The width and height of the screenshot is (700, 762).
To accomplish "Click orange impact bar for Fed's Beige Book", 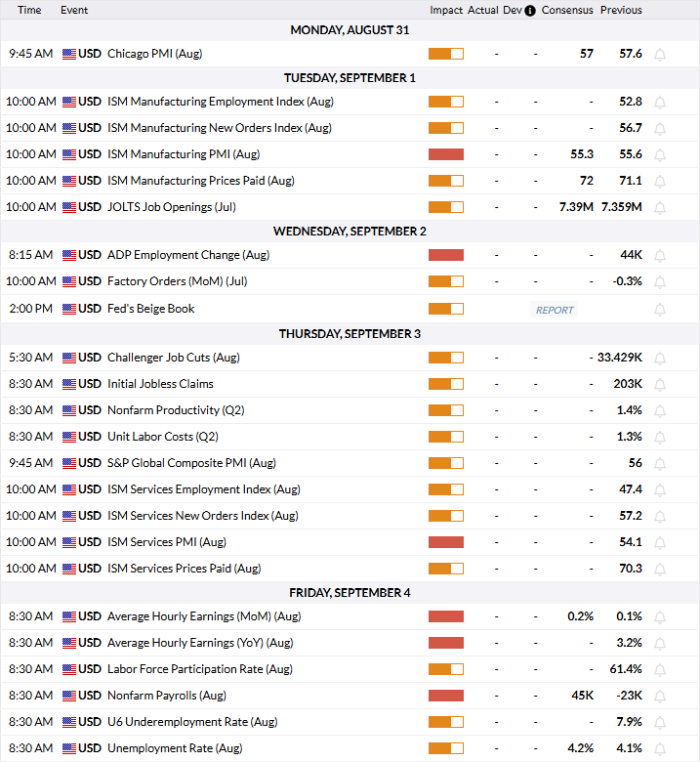I will click(446, 309).
